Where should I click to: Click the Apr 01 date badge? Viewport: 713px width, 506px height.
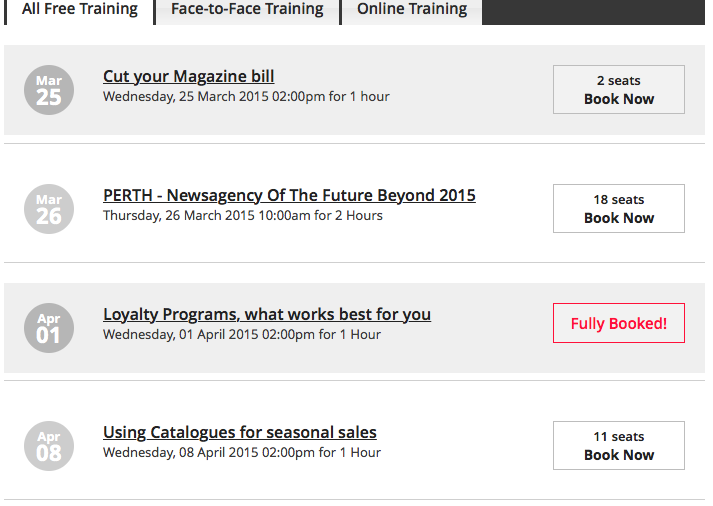(x=48, y=328)
